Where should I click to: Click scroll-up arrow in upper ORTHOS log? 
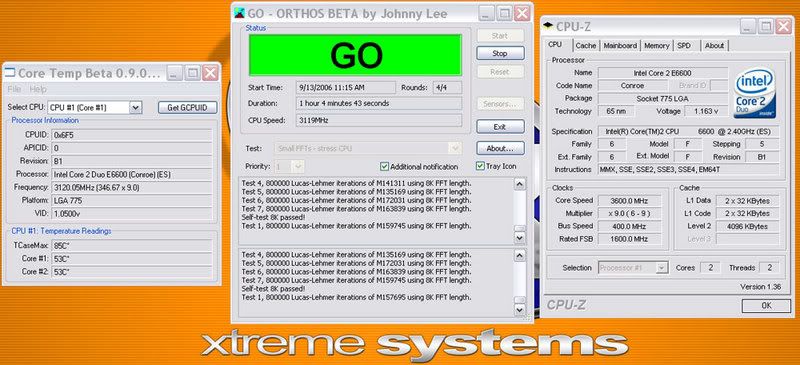click(x=519, y=184)
